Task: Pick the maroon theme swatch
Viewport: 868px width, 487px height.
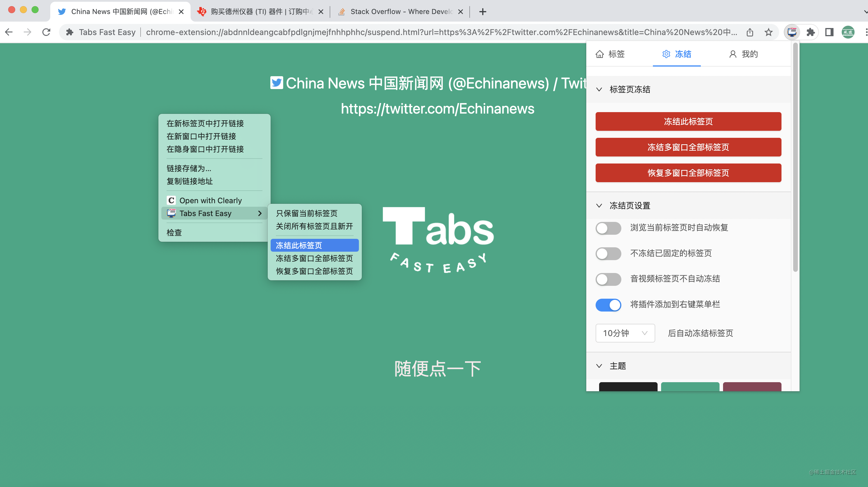Action: [752, 386]
